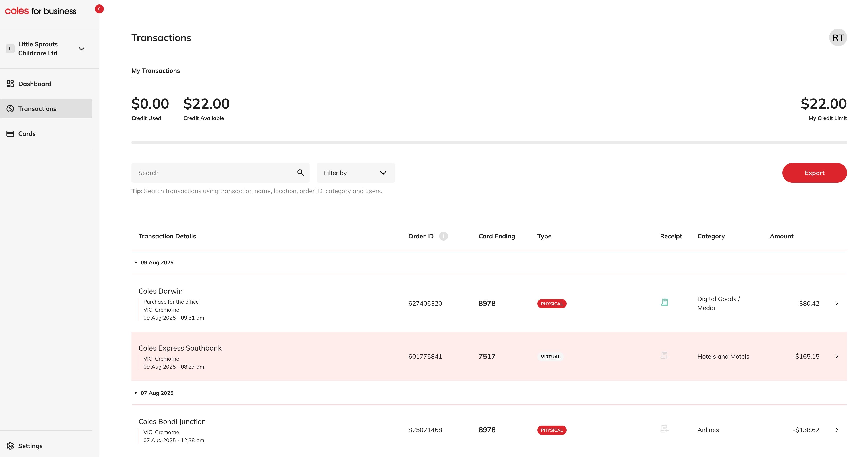Select the Transactions sidebar icon
The width and height of the screenshot is (868, 457).
10,108
